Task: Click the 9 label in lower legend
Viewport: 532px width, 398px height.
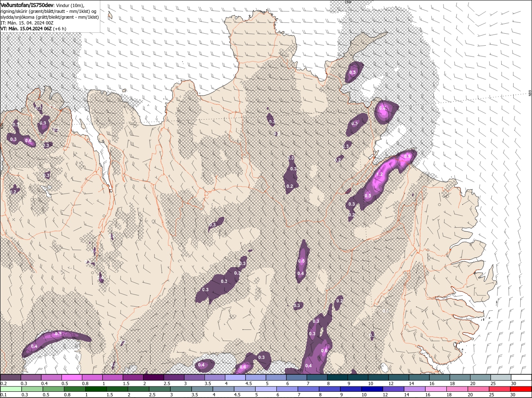Action: click(342, 395)
